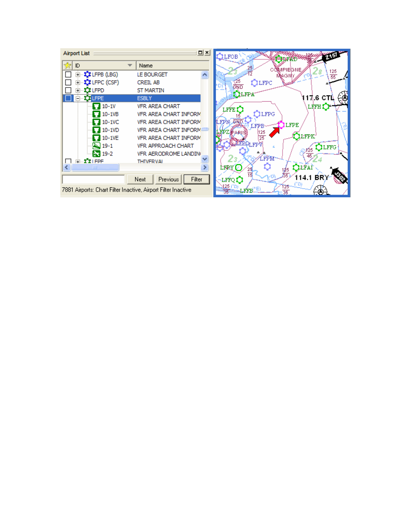Click the LFPC airport symbol on map
Viewport: 411px width, 532px height.
255,83
